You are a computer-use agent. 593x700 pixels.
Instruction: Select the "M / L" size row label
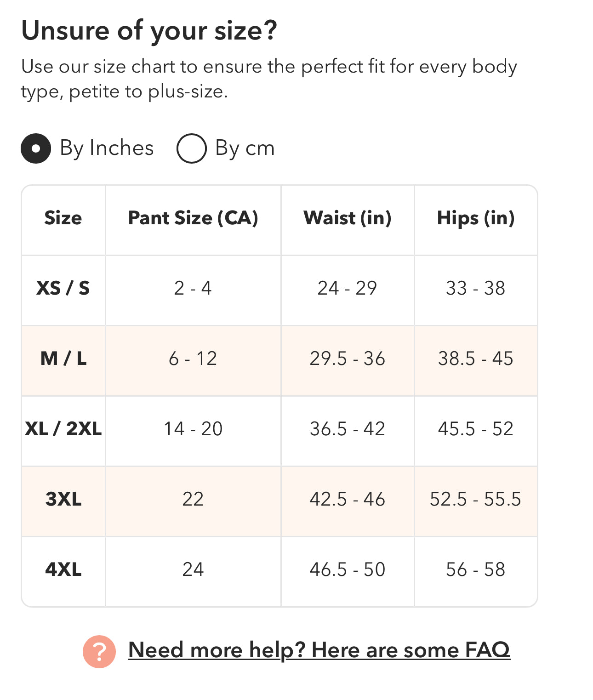[x=63, y=359]
